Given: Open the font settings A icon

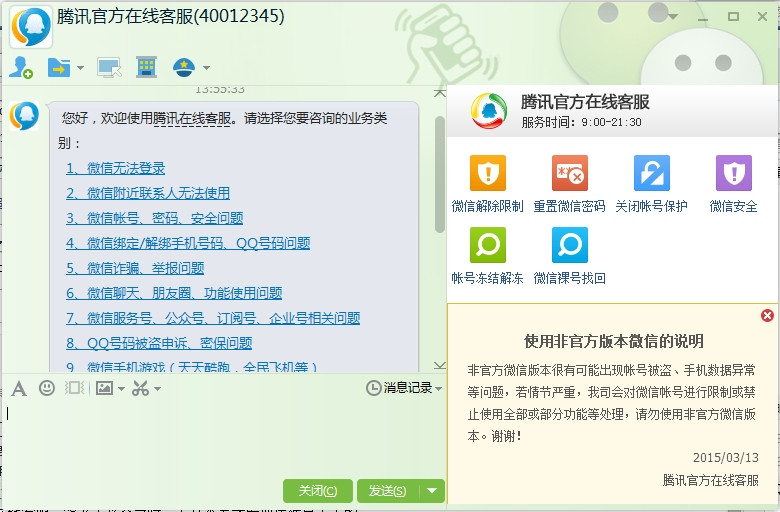Looking at the screenshot, I should [x=19, y=388].
